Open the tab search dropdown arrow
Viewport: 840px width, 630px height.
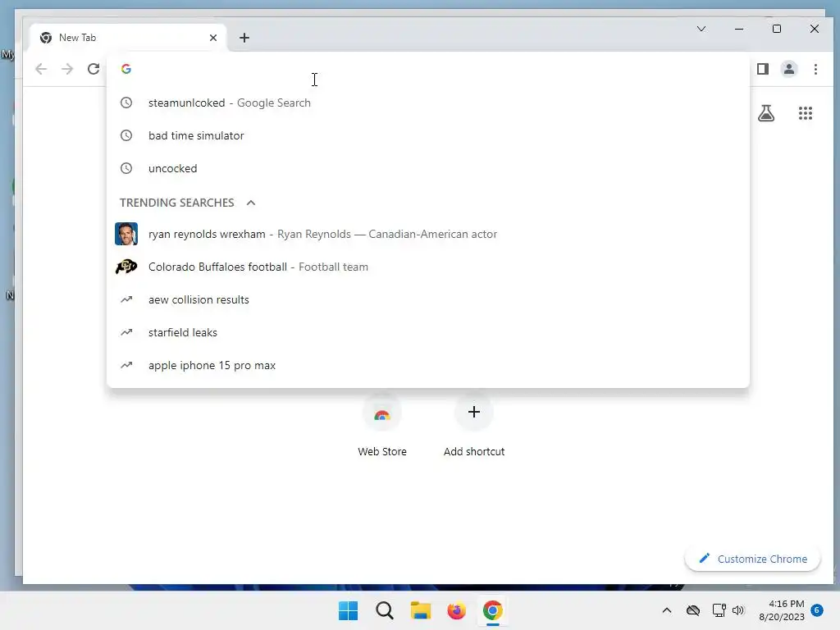click(701, 29)
